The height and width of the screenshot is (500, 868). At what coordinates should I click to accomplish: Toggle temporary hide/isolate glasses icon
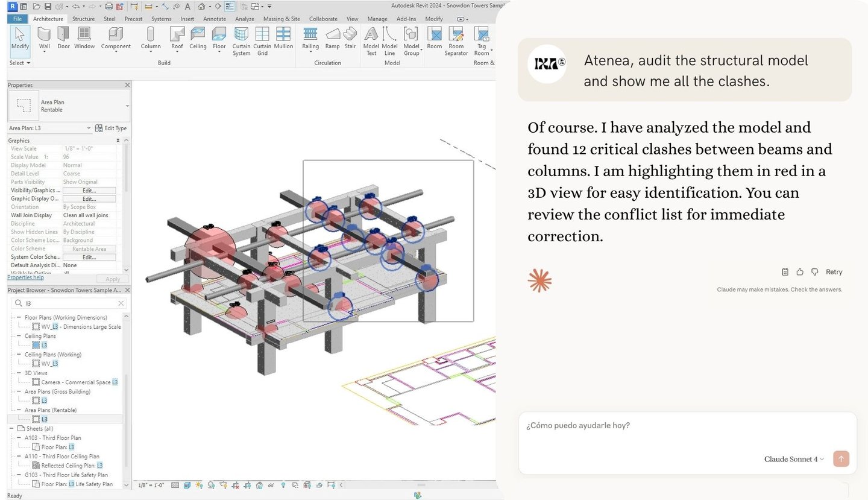click(x=271, y=485)
